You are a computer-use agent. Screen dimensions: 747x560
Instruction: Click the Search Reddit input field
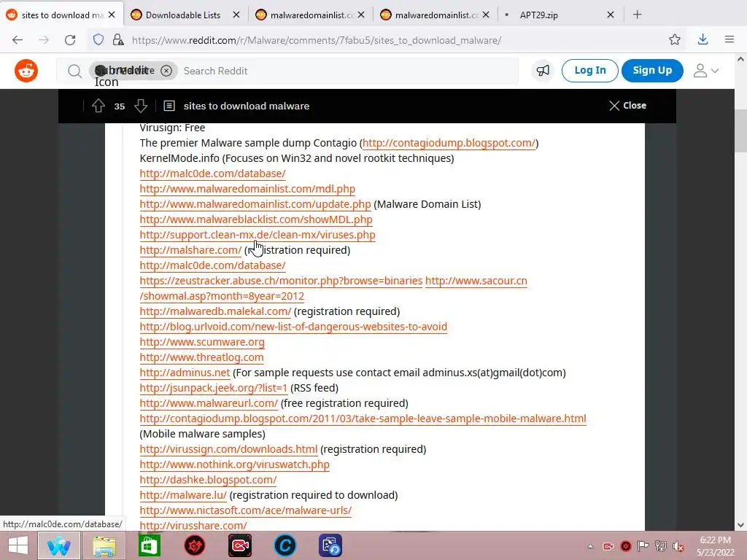348,71
